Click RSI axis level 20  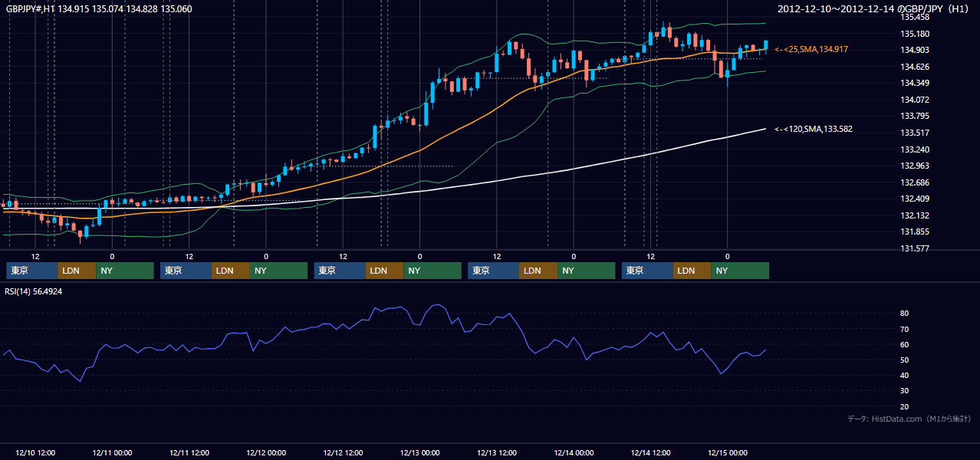click(x=905, y=406)
